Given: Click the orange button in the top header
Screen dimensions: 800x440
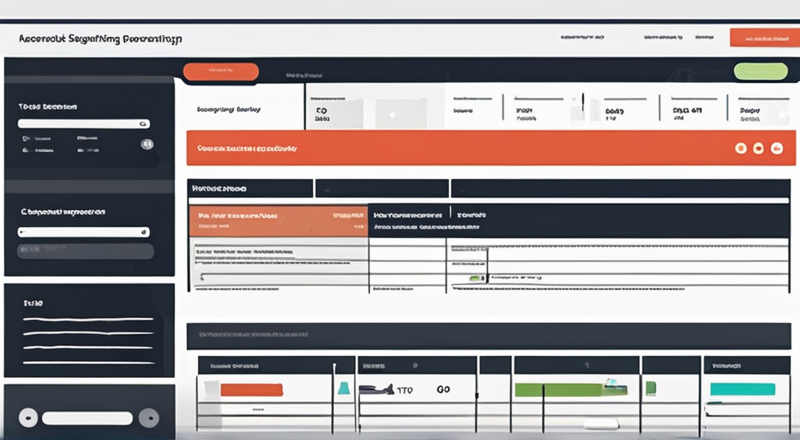Looking at the screenshot, I should point(765,38).
